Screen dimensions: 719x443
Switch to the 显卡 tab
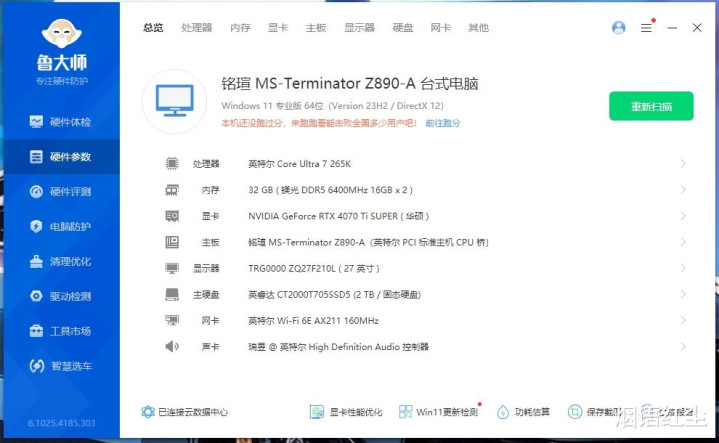point(278,28)
